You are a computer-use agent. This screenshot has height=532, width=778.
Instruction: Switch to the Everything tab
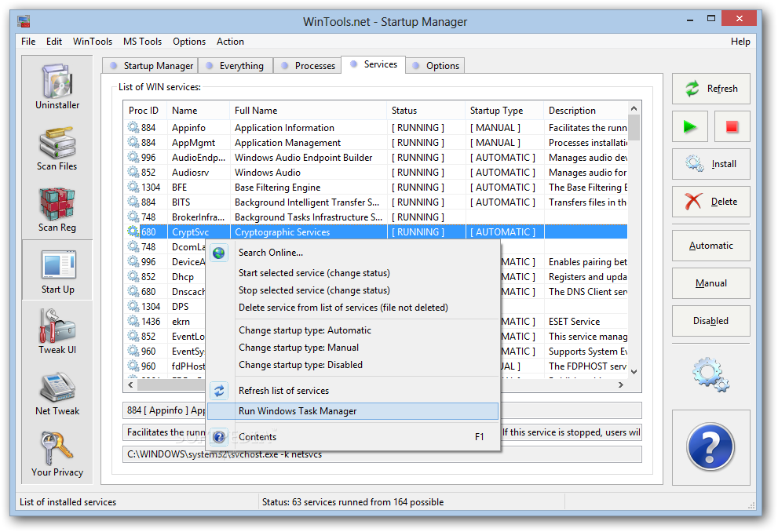[x=236, y=66]
